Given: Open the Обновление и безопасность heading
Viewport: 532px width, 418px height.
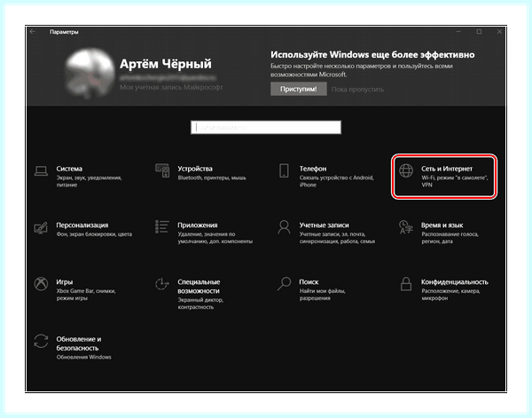Looking at the screenshot, I should [79, 343].
